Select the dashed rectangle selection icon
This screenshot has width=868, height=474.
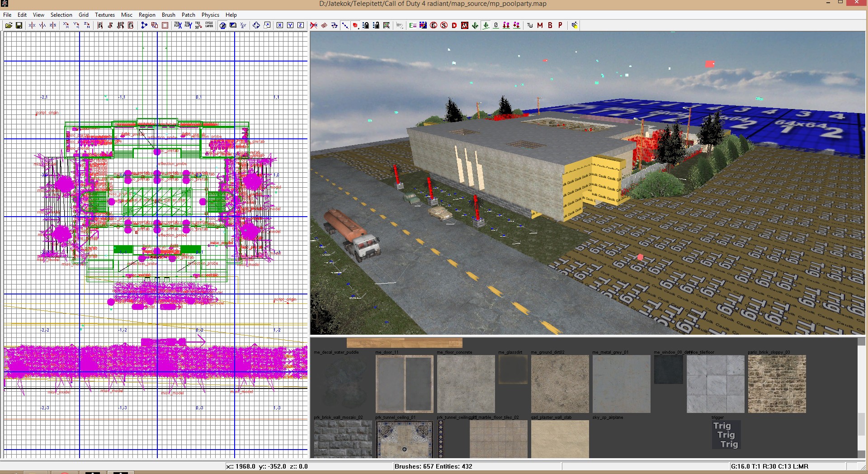165,25
